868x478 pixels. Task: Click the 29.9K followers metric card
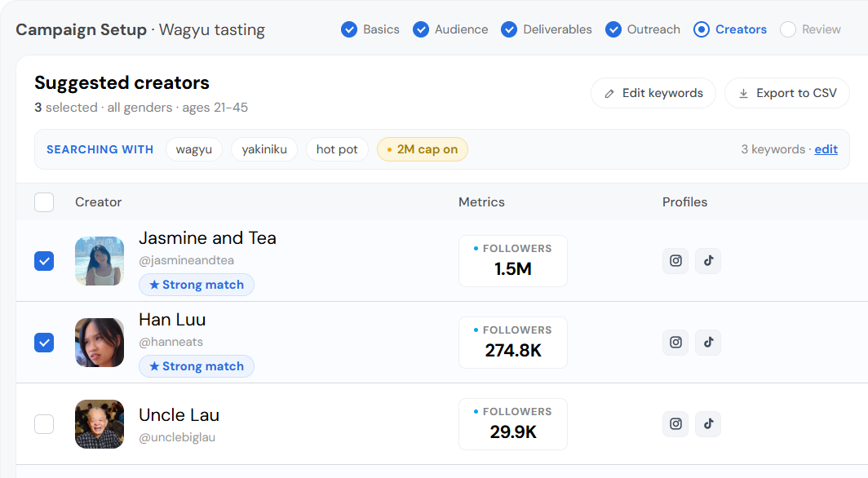pos(512,424)
